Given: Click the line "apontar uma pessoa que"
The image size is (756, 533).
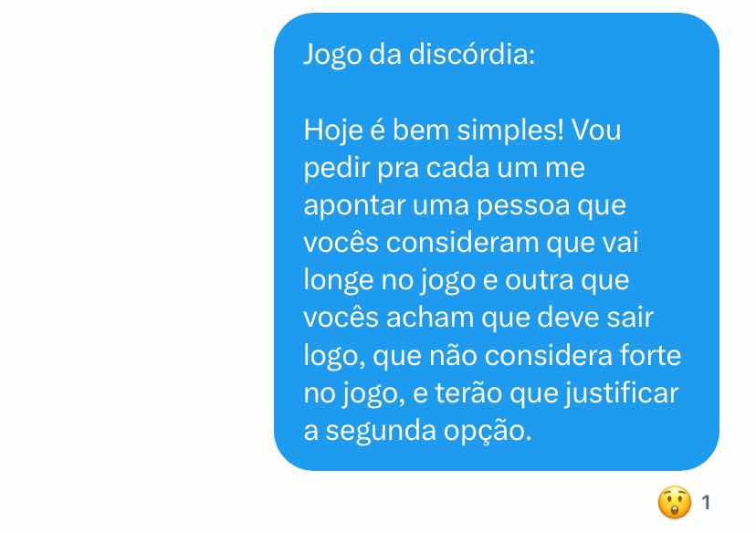Looking at the screenshot, I should click(465, 205).
